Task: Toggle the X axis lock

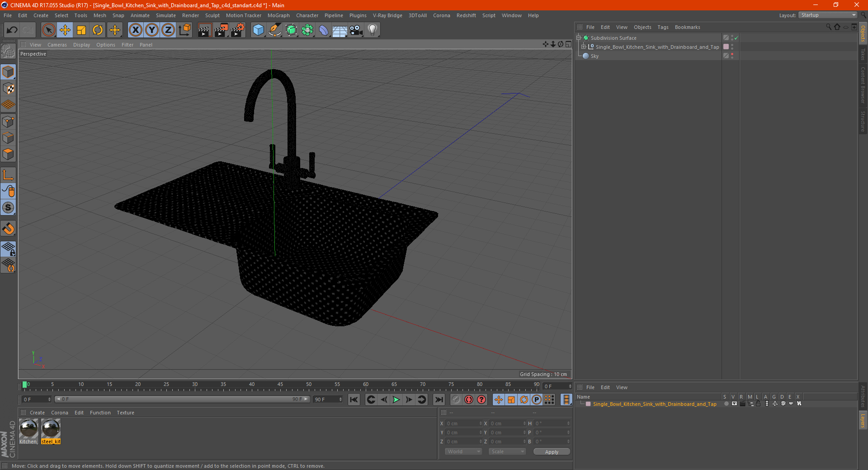Action: click(135, 30)
